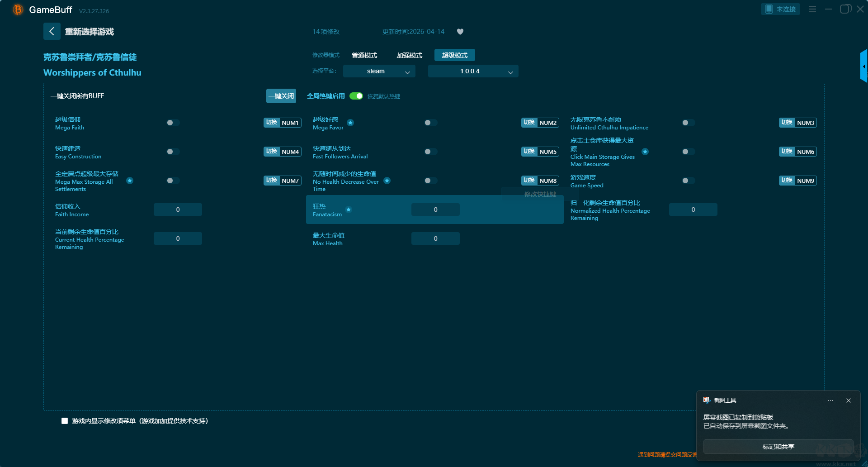Click the Faith Income value field
Image resolution: width=868 pixels, height=467 pixels.
pyautogui.click(x=178, y=210)
